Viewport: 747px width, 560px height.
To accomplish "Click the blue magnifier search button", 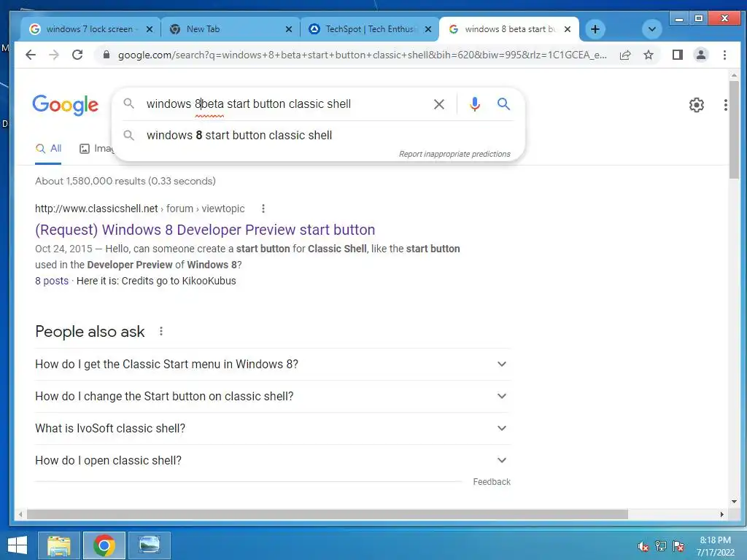I will coord(503,104).
